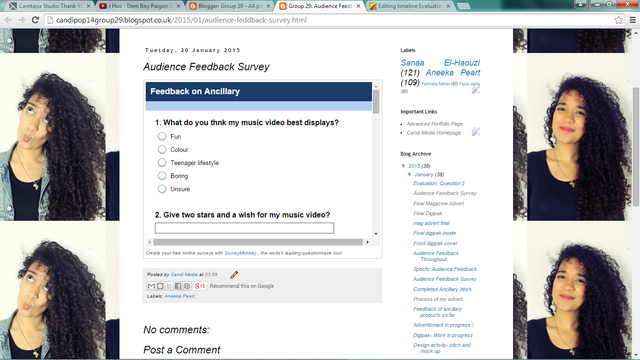Click the survey horizontal scrollbar thumb
Viewport: 640px width, 360px height.
tap(258, 242)
